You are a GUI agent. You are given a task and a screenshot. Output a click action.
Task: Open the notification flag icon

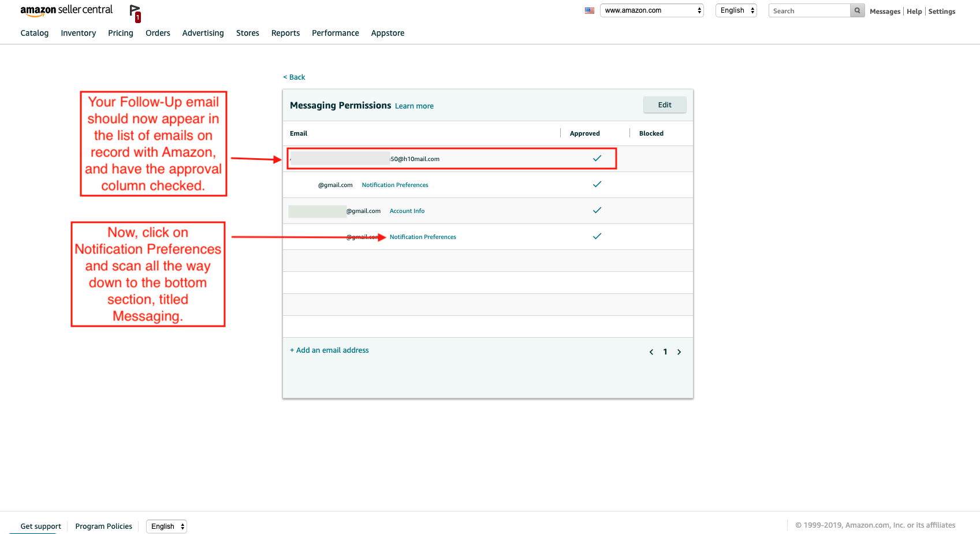tap(135, 13)
